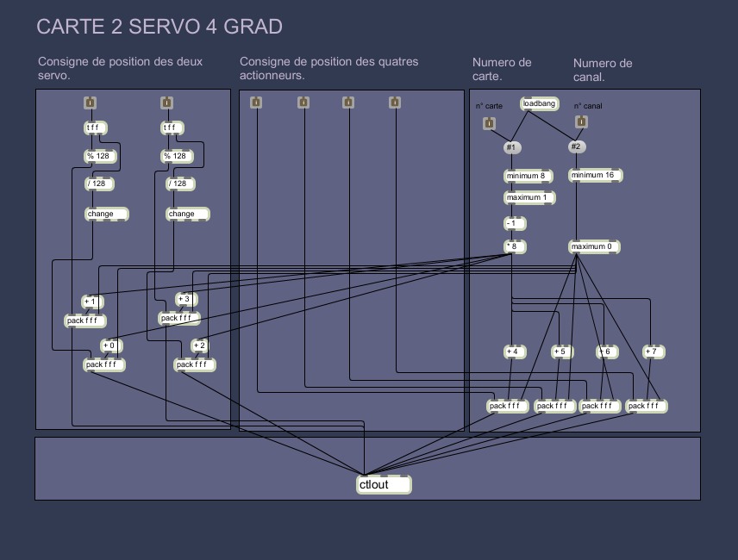Select the + 3 object
The image size is (738, 560).
[186, 300]
